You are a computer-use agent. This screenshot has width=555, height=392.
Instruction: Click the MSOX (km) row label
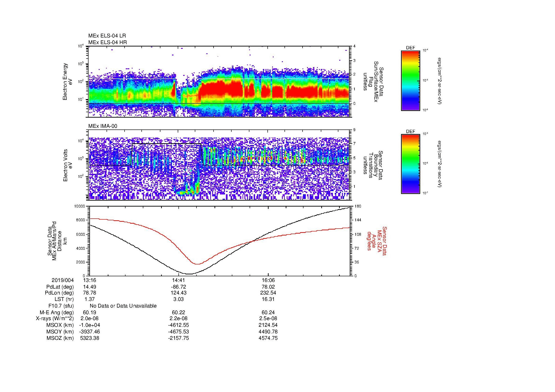[x=60, y=325]
